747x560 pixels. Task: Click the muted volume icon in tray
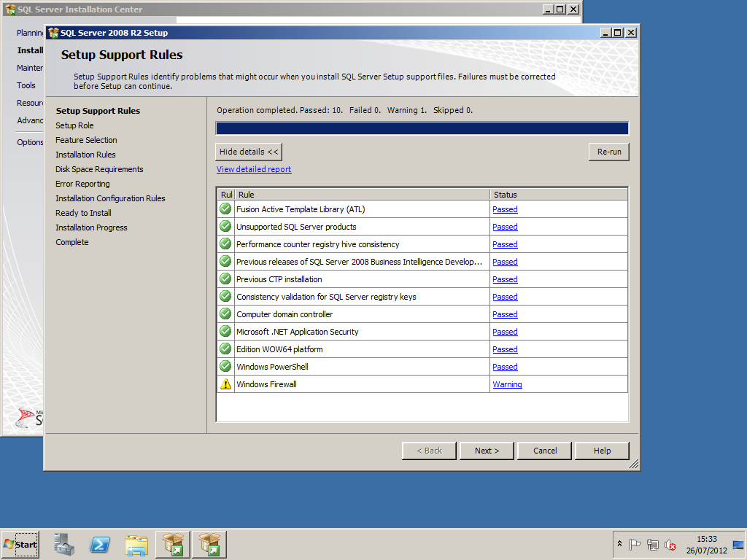pos(670,544)
